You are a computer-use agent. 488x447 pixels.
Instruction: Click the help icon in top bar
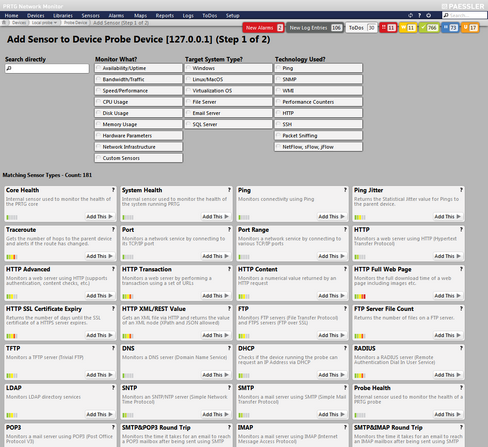[419, 15]
